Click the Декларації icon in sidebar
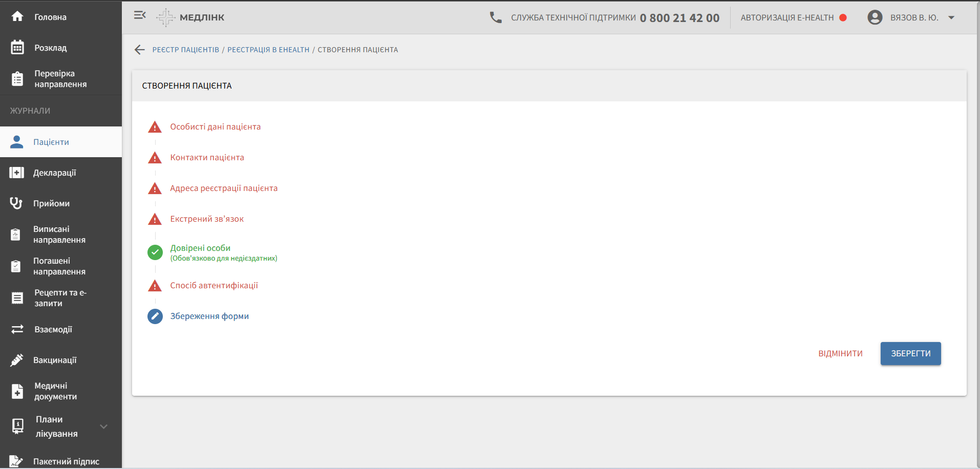Viewport: 980px width, 469px height. 16,173
